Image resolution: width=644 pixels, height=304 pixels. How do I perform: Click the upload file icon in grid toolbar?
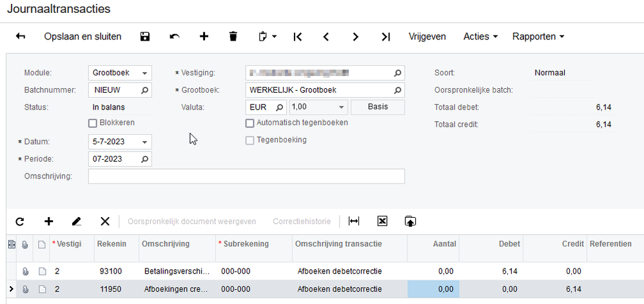tap(410, 222)
